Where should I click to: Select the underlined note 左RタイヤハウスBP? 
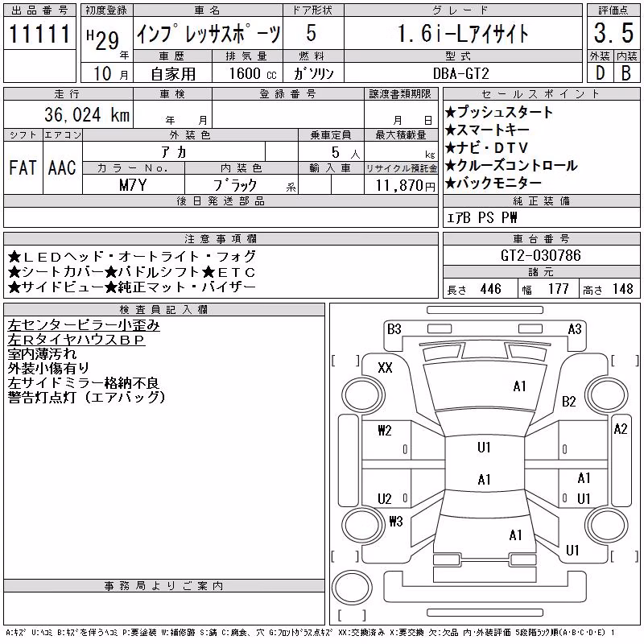[76, 340]
